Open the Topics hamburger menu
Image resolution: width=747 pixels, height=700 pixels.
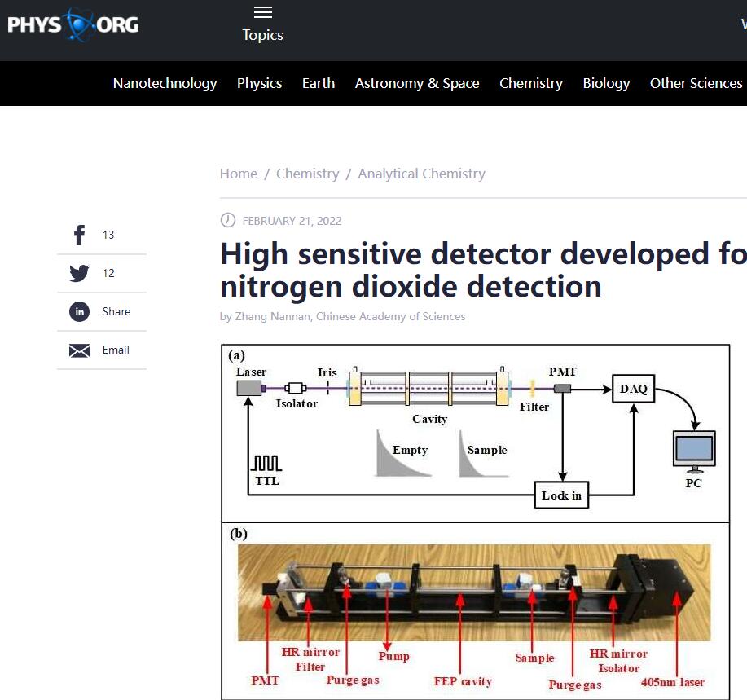click(262, 12)
